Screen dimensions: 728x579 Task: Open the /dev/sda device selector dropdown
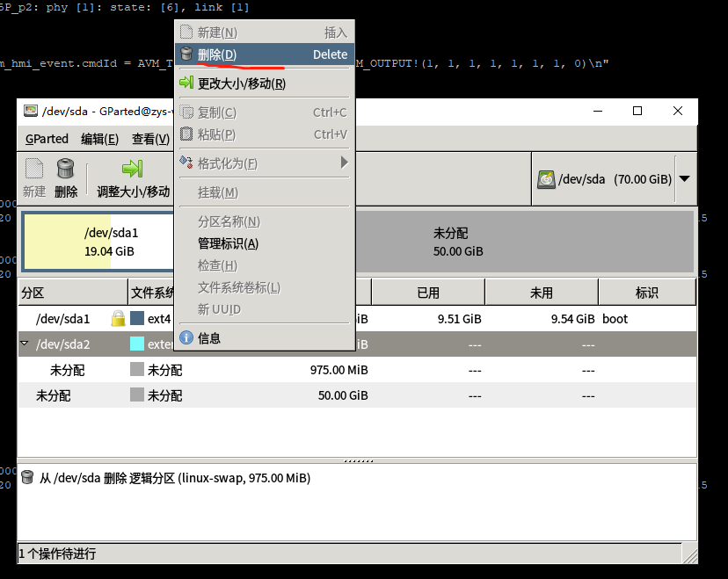pos(685,178)
